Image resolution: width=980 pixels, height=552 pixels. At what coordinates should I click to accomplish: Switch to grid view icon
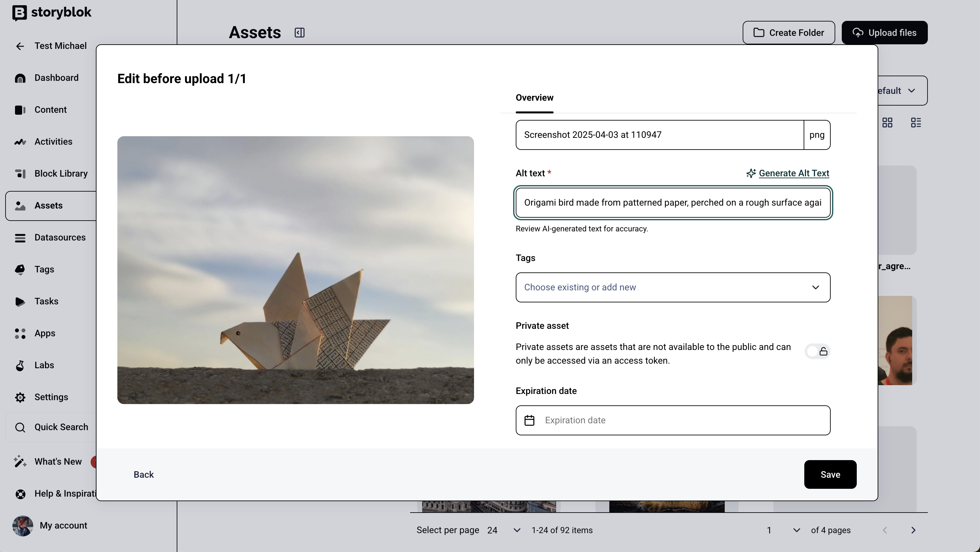(x=887, y=123)
